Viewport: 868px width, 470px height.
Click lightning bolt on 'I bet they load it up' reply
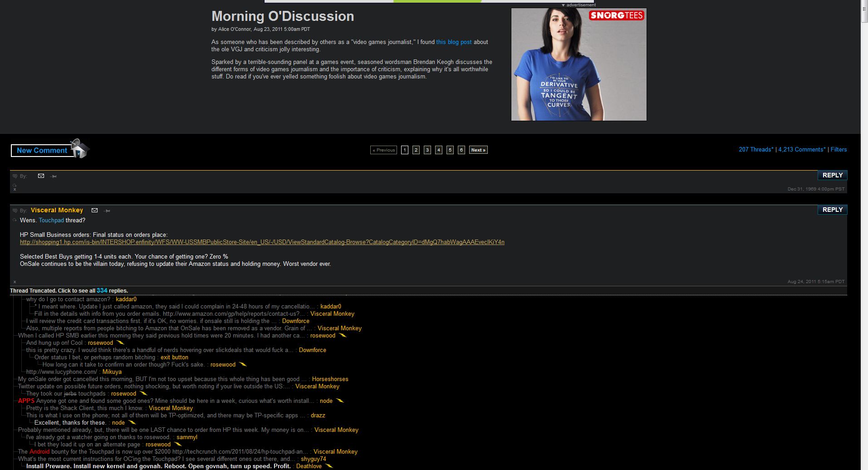click(178, 445)
